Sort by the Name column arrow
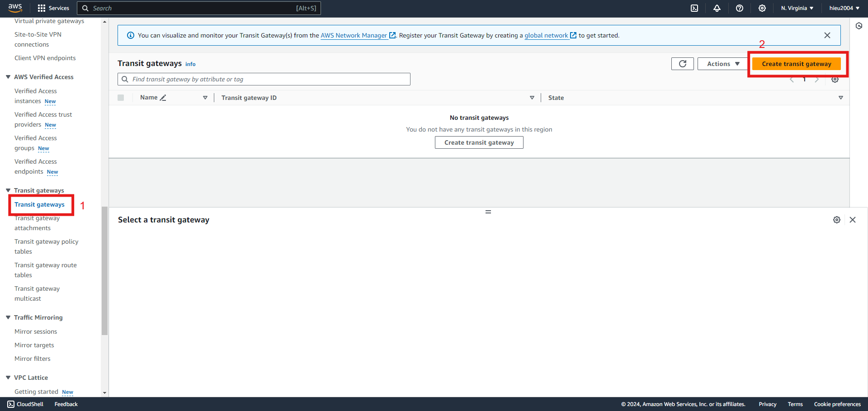 [x=205, y=98]
